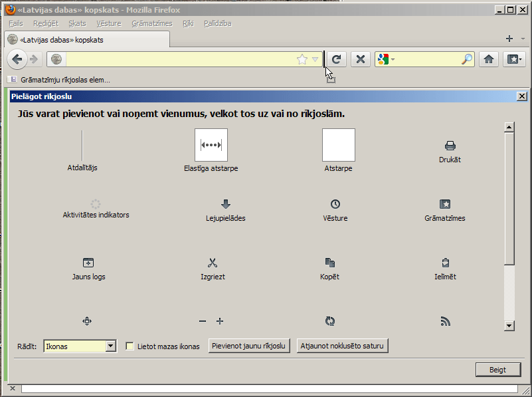532x397 pixels.
Task: Open the list all tabs dropdown arrow
Action: tap(523, 39)
